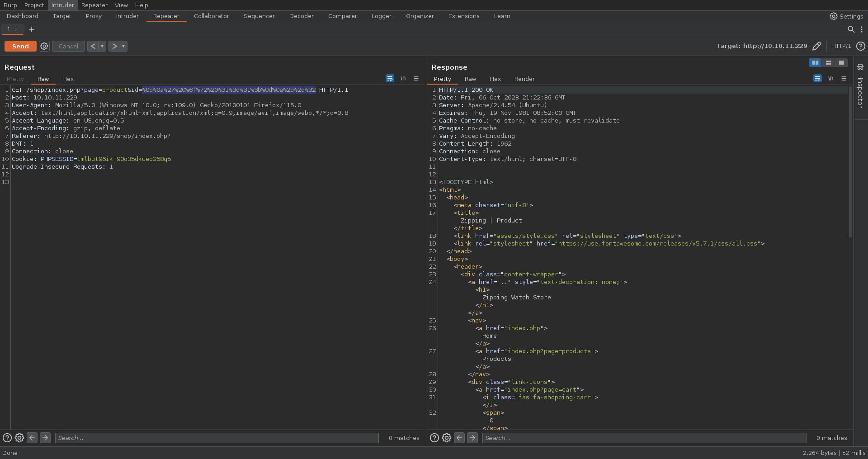This screenshot has width=868, height=459.
Task: Open Repeater help question mark icon
Action: pyautogui.click(x=861, y=46)
